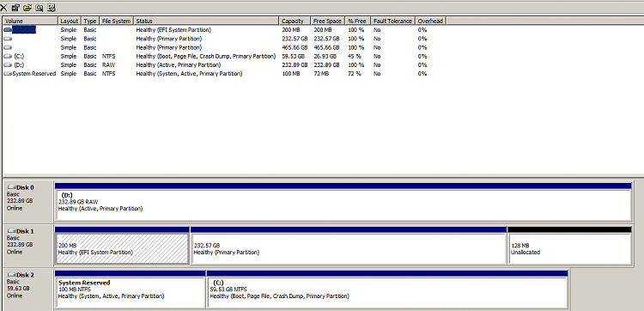
Task: Open the settings checklist toolbar icon
Action: click(52, 8)
